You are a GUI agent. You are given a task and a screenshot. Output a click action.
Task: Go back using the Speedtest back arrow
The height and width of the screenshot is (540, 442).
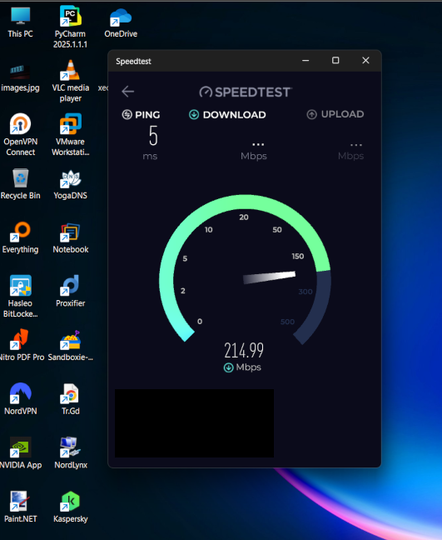click(x=128, y=92)
